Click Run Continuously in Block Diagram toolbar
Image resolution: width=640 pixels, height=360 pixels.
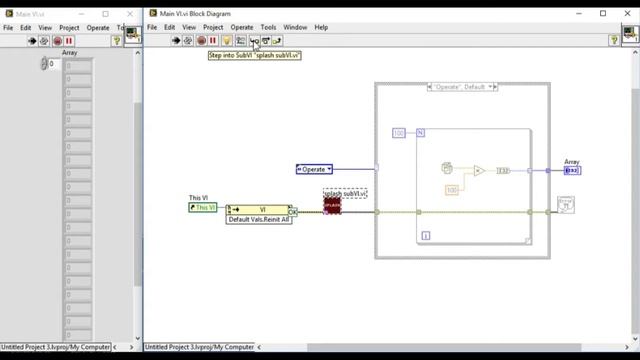click(188, 40)
